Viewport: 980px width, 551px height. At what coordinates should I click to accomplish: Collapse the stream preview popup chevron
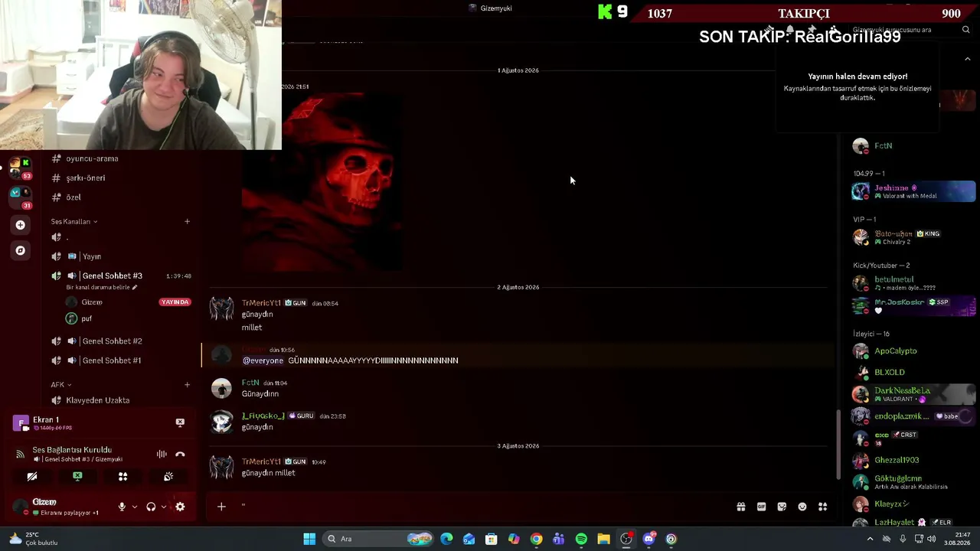point(967,59)
